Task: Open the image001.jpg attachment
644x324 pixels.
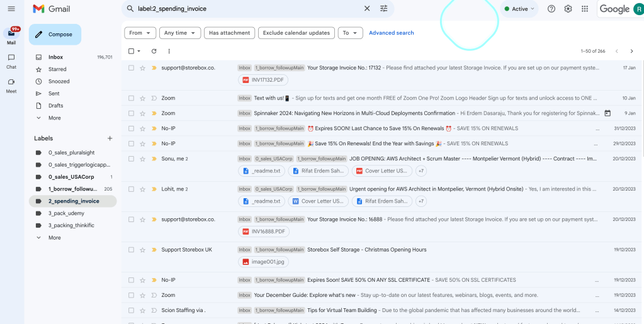Action: 263,262
